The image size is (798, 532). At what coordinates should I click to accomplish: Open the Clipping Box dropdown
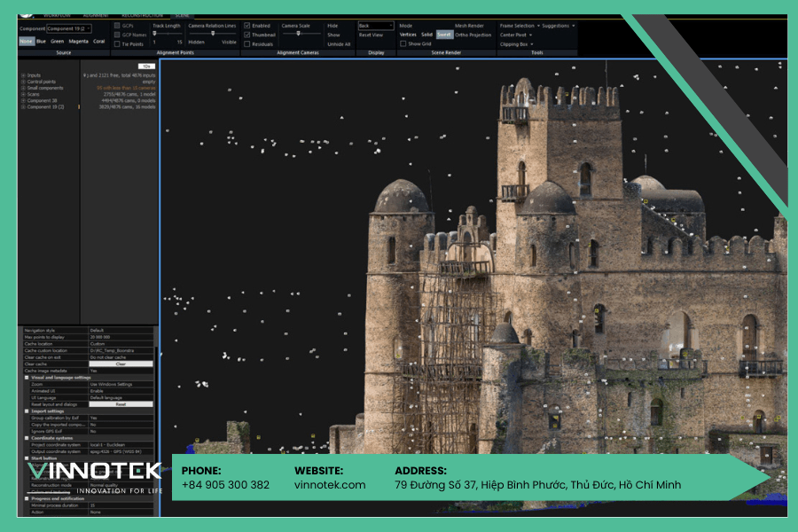click(517, 43)
